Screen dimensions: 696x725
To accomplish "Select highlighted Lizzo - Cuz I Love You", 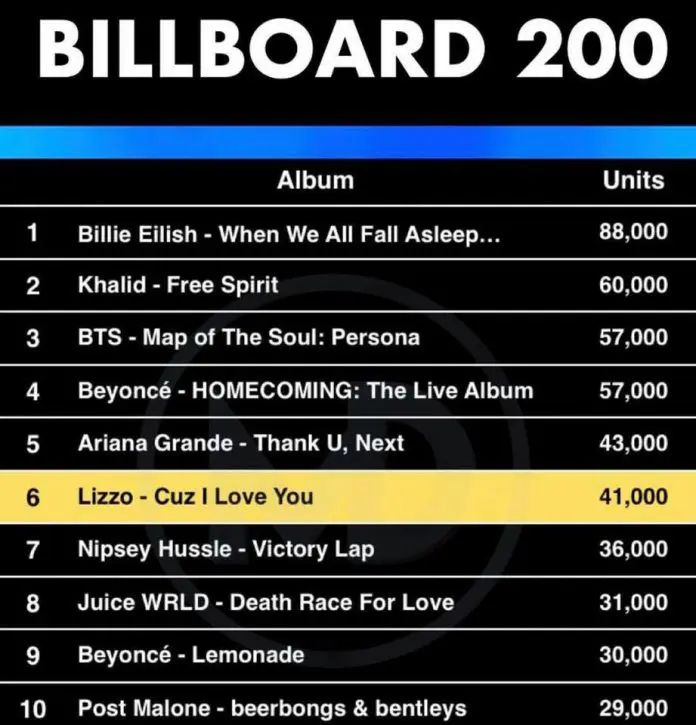I will [195, 496].
